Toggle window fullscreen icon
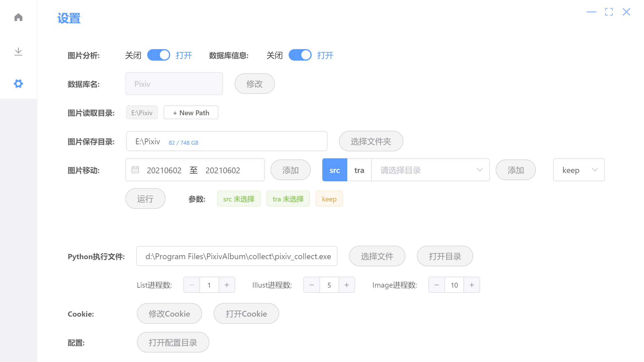Image resolution: width=644 pixels, height=362 pixels. click(x=609, y=12)
